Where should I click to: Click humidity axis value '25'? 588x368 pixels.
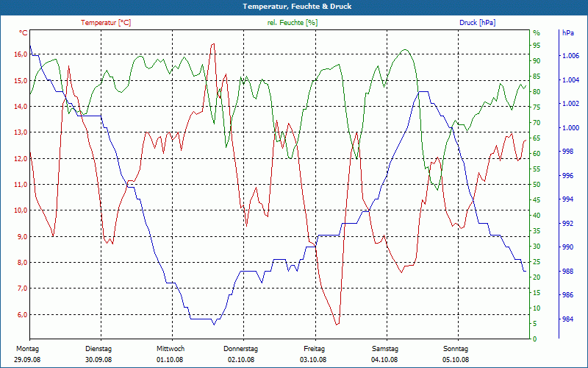(x=537, y=262)
